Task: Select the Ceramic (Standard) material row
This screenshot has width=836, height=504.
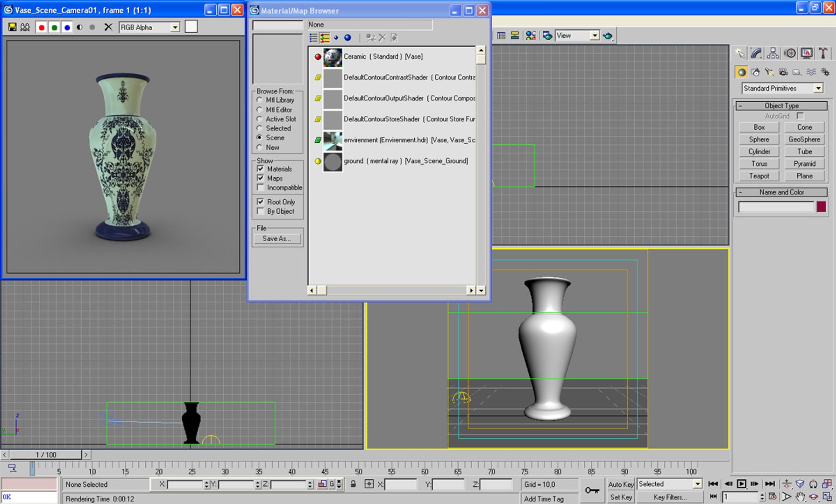Action: pos(392,56)
